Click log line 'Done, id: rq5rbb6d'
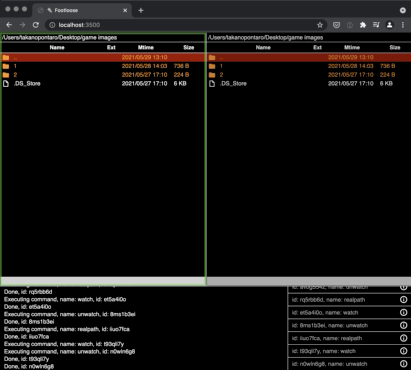Screen dimensions: 411x370 pos(28,292)
